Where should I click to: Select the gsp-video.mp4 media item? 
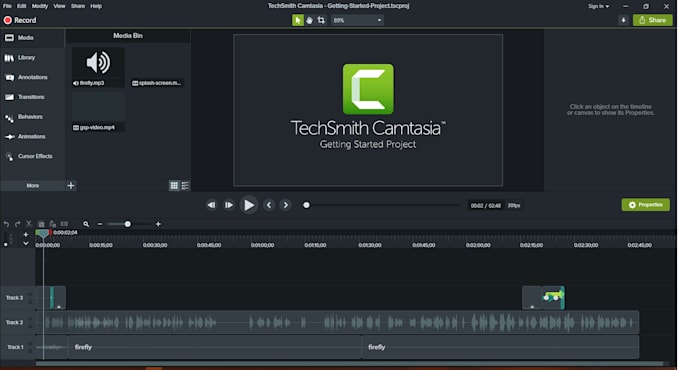coord(98,111)
